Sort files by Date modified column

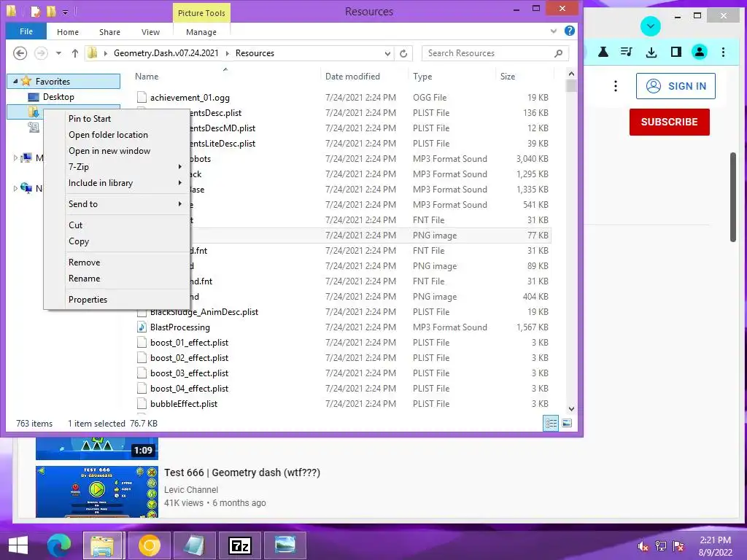[x=352, y=76]
